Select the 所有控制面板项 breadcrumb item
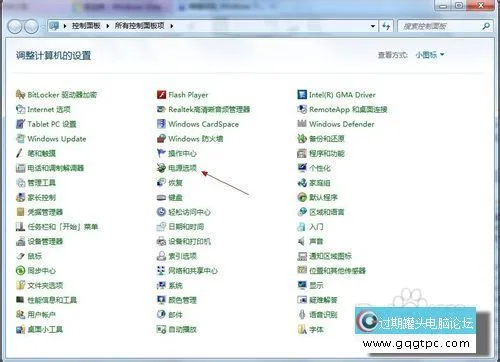The image size is (500, 362). [x=139, y=26]
